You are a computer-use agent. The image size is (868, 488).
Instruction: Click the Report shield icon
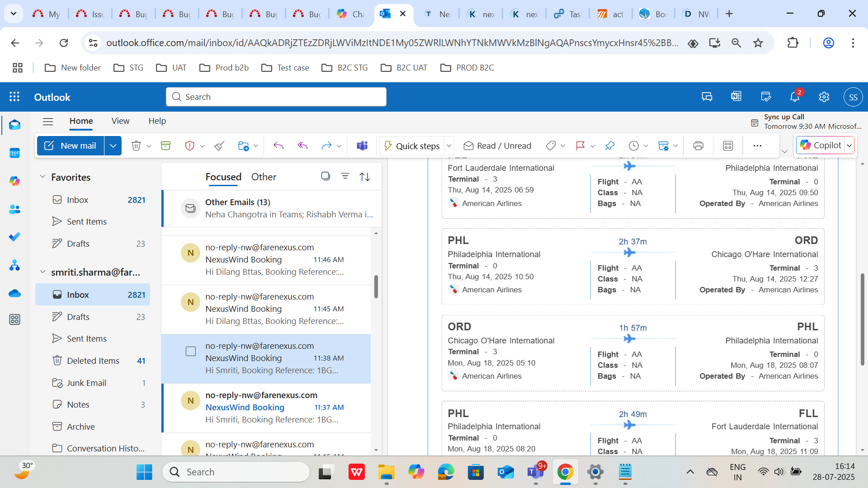[190, 145]
